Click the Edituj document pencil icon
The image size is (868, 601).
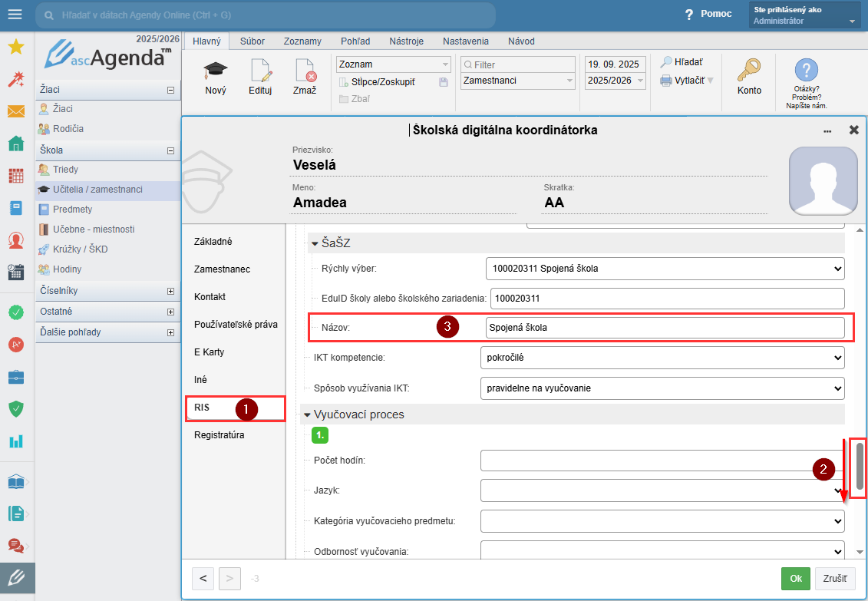[x=261, y=71]
